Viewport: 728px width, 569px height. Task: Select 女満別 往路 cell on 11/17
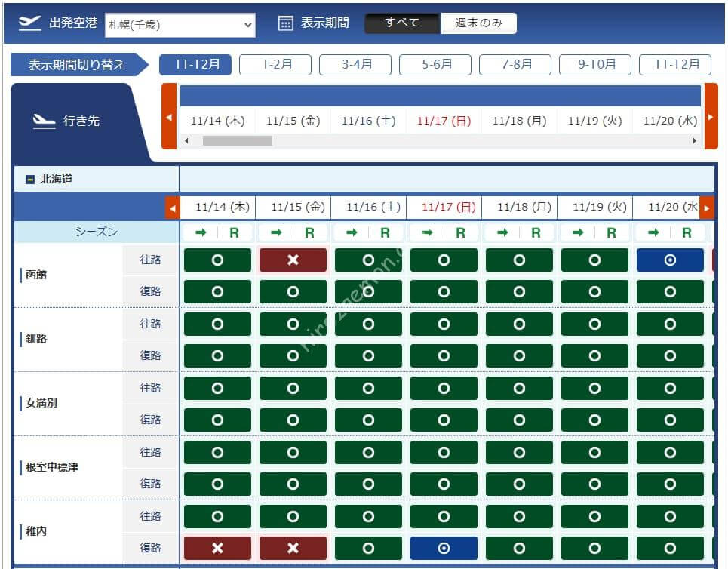(444, 389)
